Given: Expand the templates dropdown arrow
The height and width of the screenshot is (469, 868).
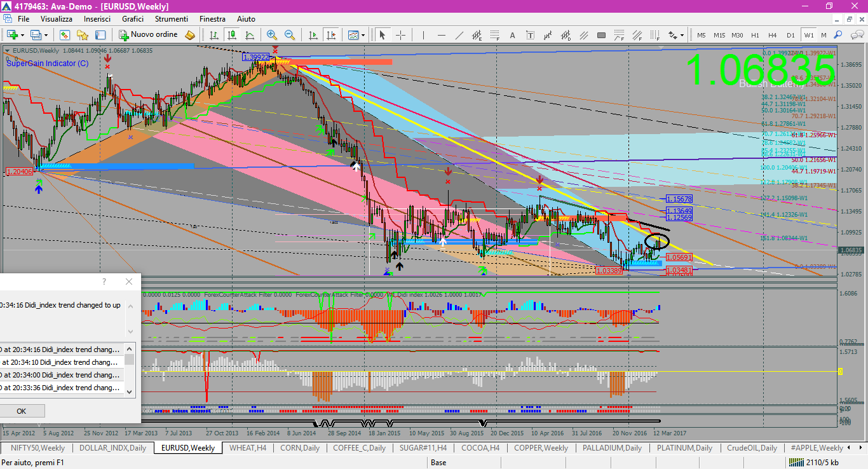Looking at the screenshot, I should 363,35.
